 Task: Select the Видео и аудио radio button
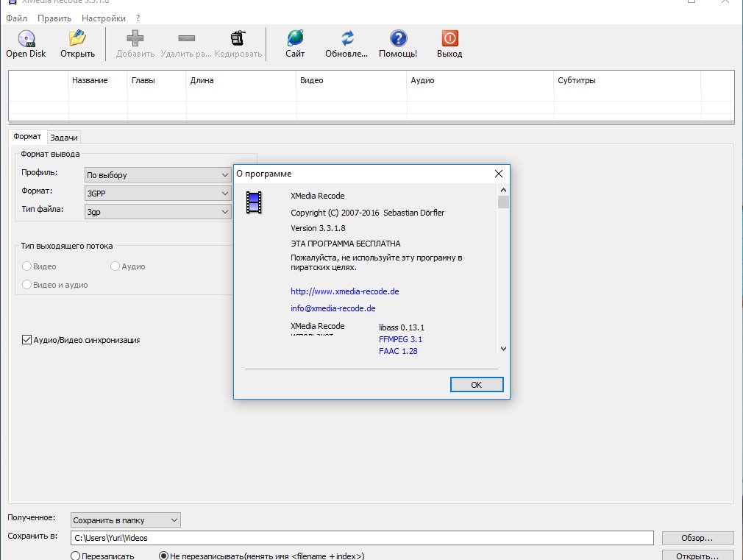point(27,285)
